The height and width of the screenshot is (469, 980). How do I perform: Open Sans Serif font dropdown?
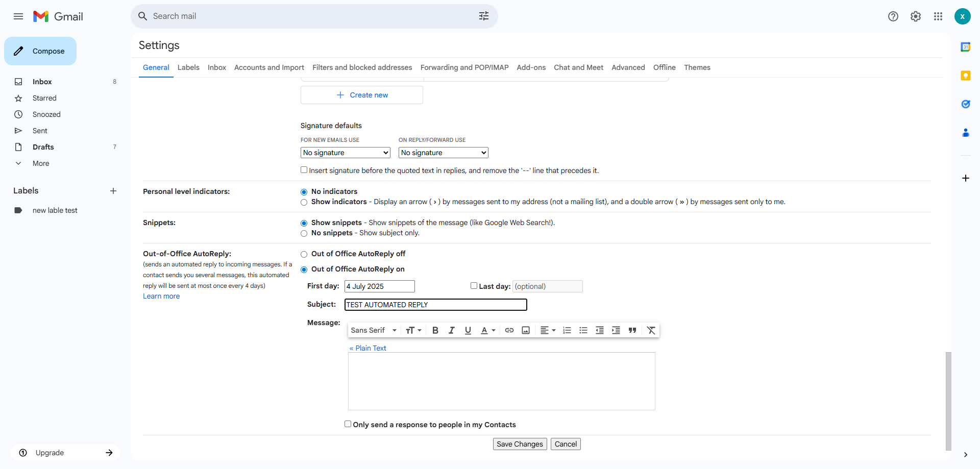click(374, 330)
